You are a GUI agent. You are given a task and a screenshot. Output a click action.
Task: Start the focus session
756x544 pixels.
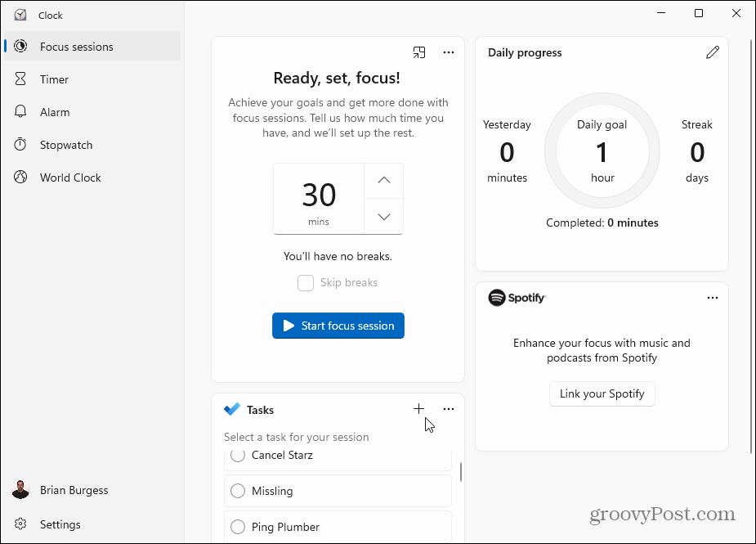tap(338, 326)
